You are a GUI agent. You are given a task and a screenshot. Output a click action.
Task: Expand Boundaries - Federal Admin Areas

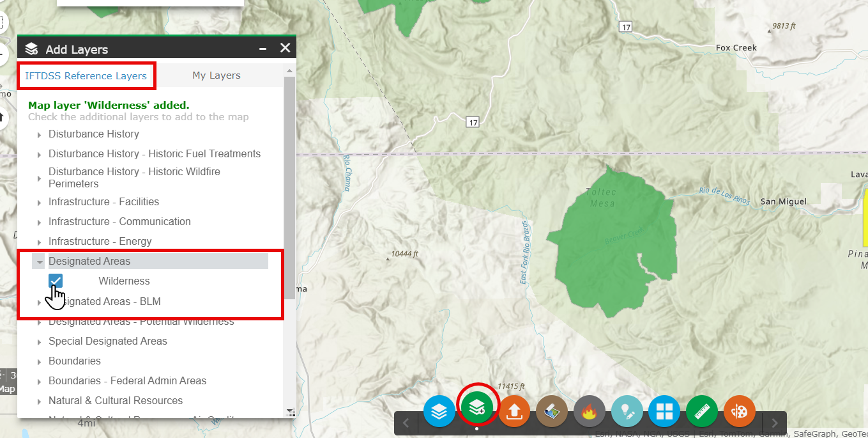pyautogui.click(x=39, y=380)
